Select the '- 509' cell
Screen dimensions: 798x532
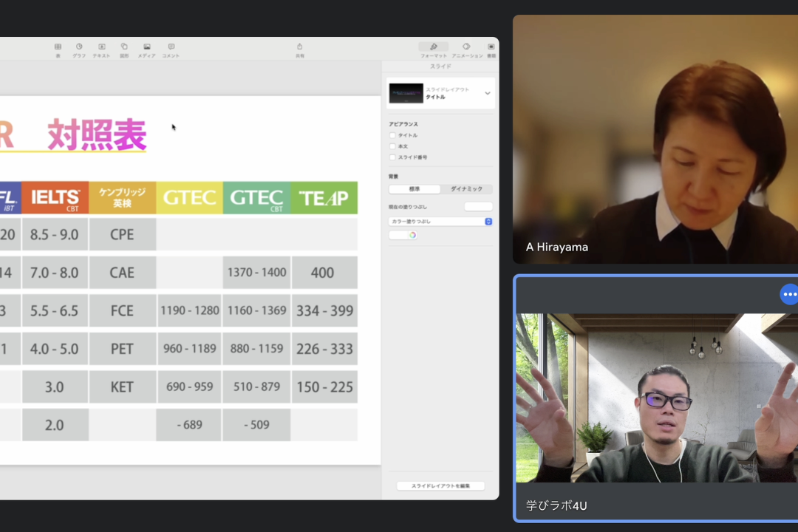256,425
